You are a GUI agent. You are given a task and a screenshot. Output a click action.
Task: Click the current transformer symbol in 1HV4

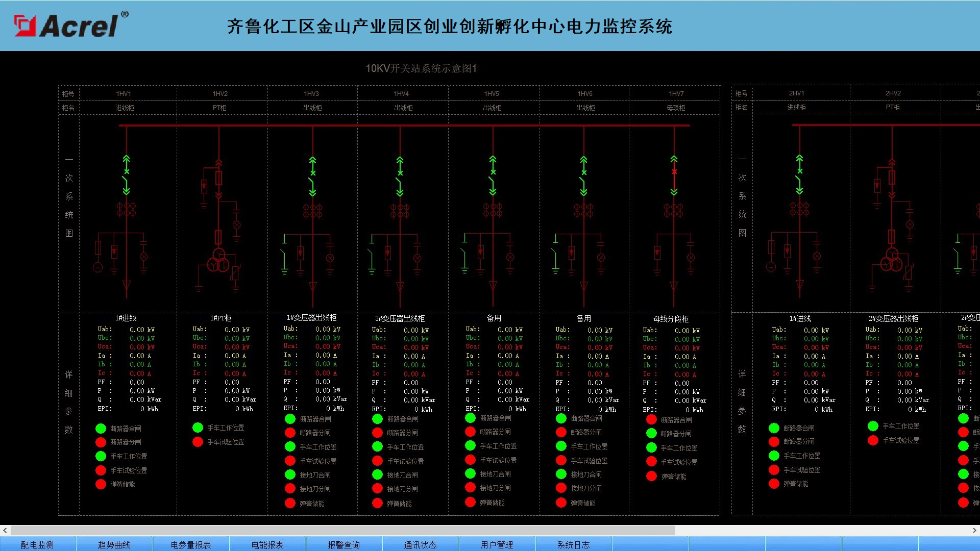400,210
